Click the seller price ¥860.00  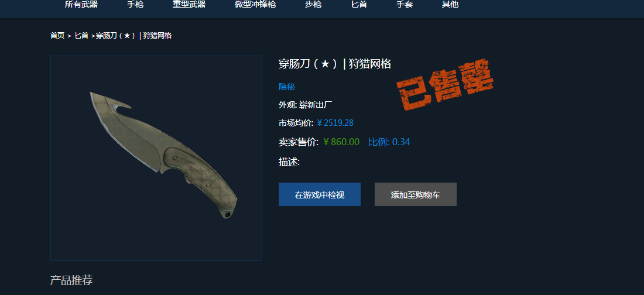pos(341,142)
